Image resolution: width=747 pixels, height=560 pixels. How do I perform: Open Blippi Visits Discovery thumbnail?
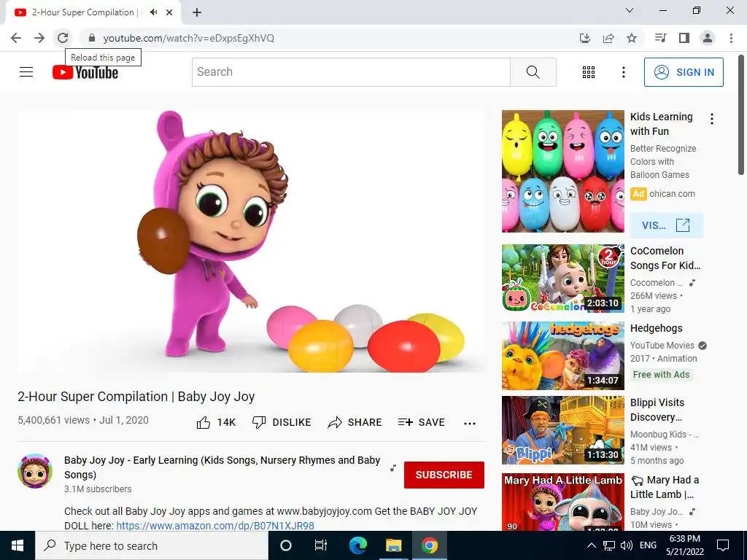pyautogui.click(x=562, y=430)
